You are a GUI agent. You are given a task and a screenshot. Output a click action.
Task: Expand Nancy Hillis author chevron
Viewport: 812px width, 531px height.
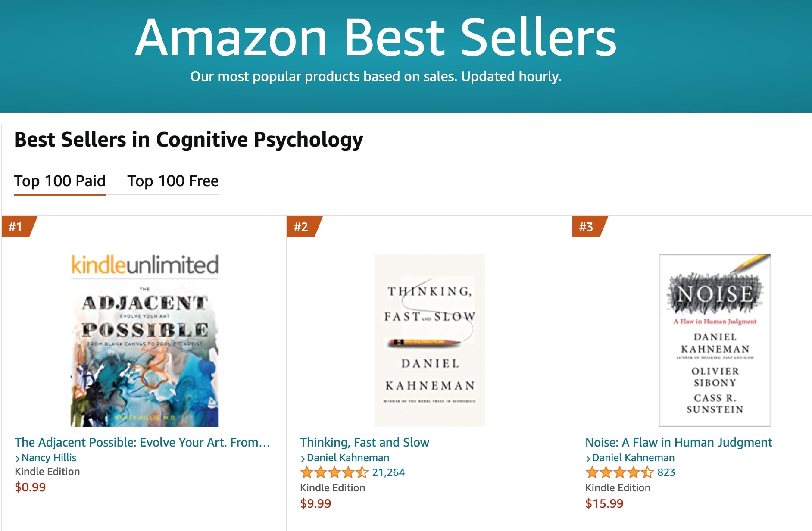click(18, 458)
